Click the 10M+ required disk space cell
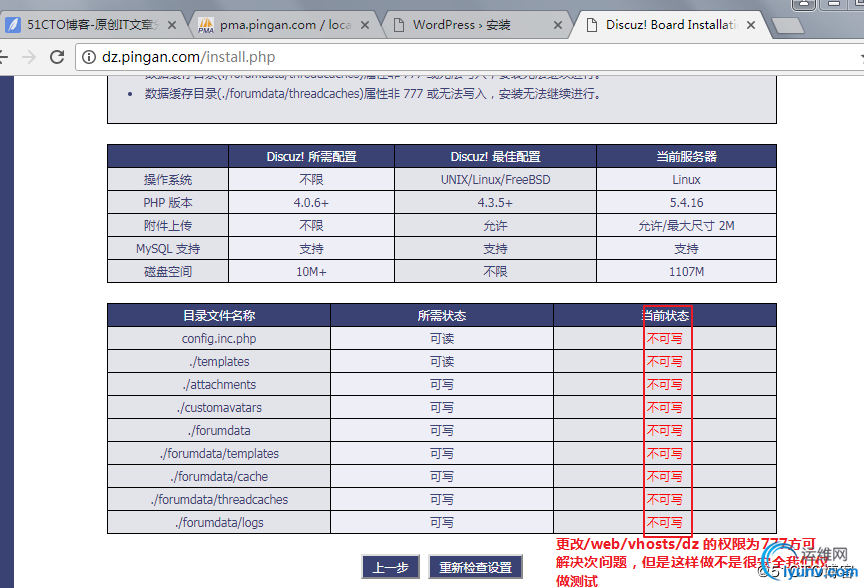864x588 pixels. pos(311,272)
